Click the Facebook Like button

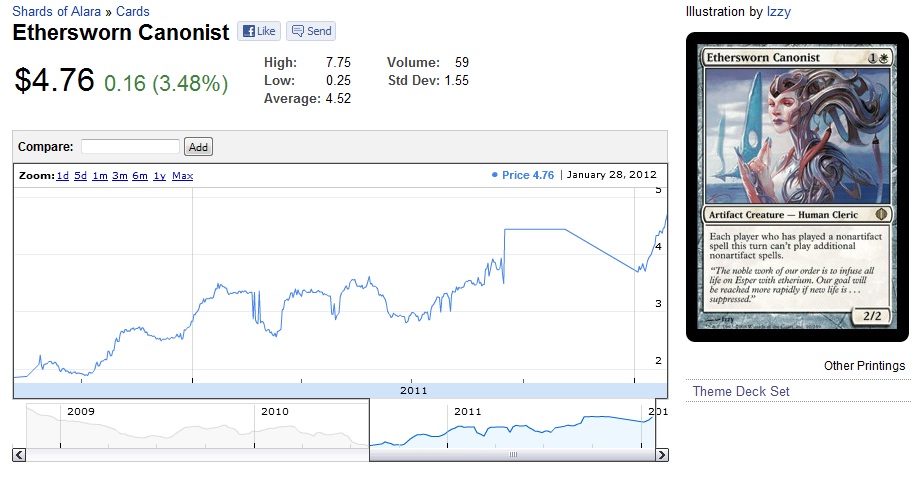tap(259, 31)
